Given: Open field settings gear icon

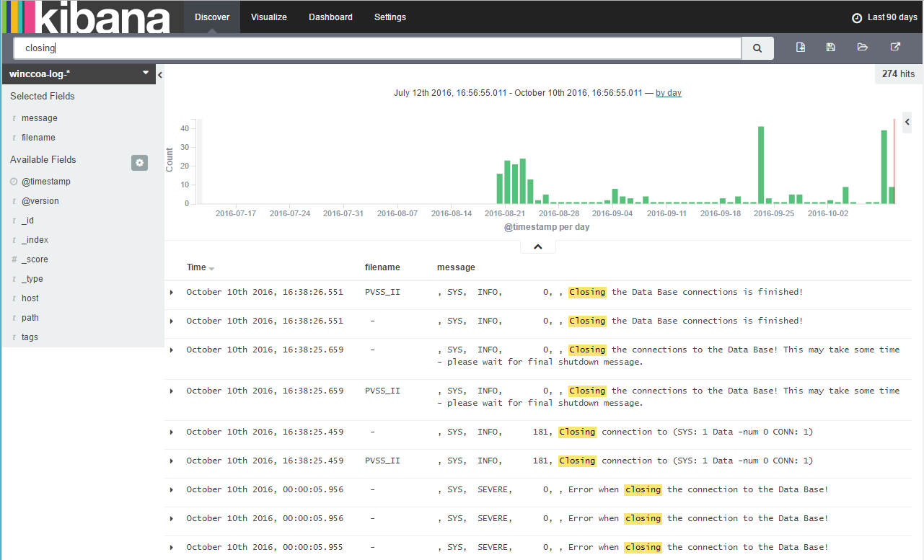Looking at the screenshot, I should (x=139, y=163).
